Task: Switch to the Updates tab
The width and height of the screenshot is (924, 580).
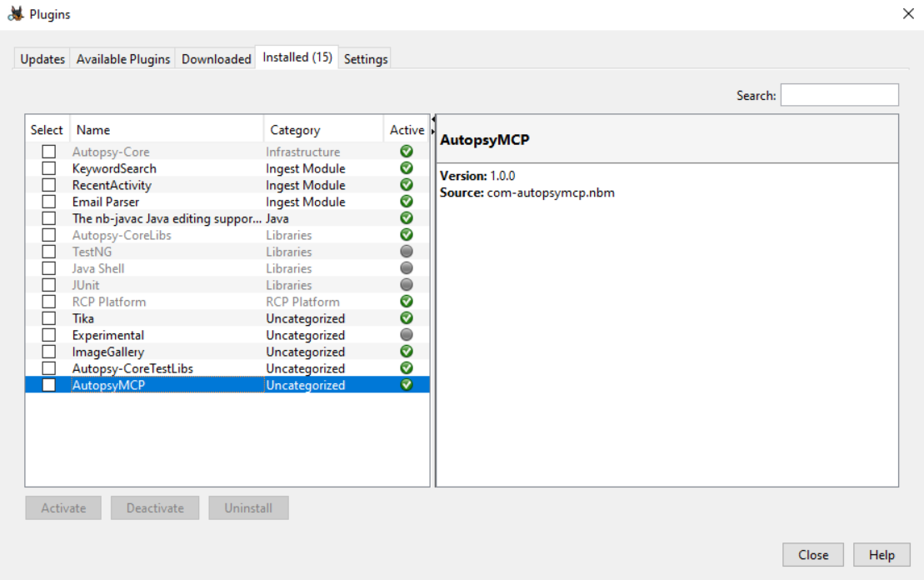Action: (x=42, y=59)
